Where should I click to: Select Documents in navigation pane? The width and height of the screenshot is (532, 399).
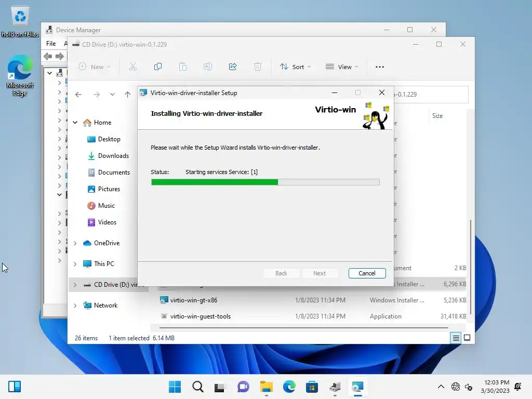(x=109, y=172)
